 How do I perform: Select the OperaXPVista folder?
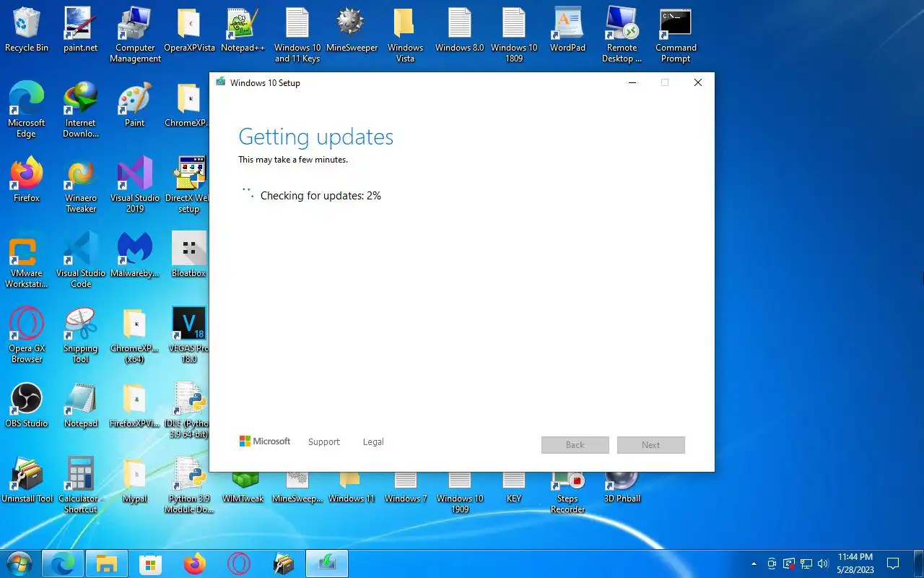pyautogui.click(x=189, y=30)
